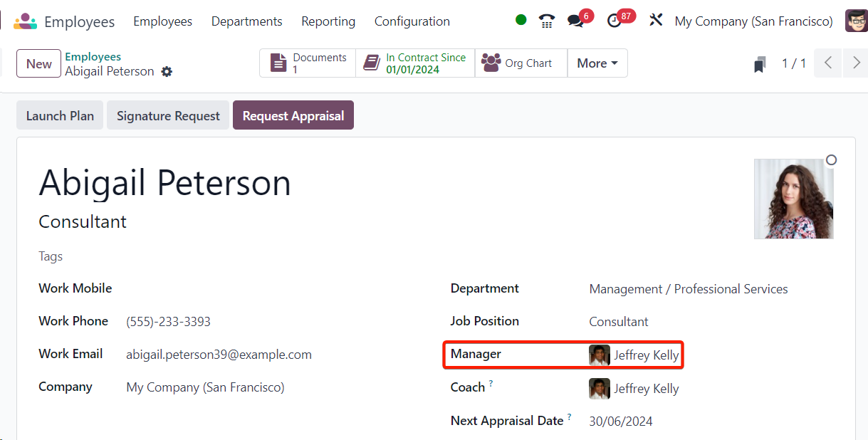The height and width of the screenshot is (440, 868).
Task: Open the company switcher My Company (San Francisco)
Action: [x=753, y=21]
